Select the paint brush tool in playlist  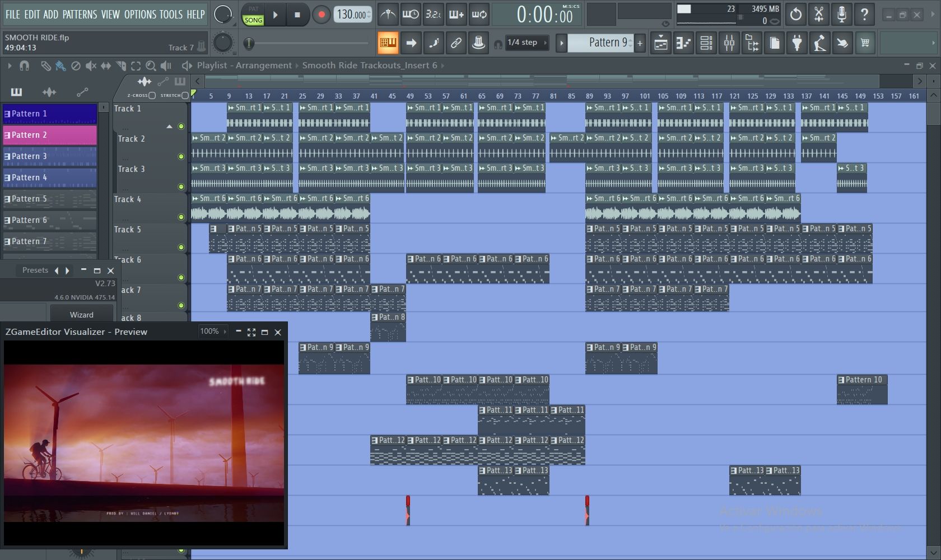click(60, 66)
